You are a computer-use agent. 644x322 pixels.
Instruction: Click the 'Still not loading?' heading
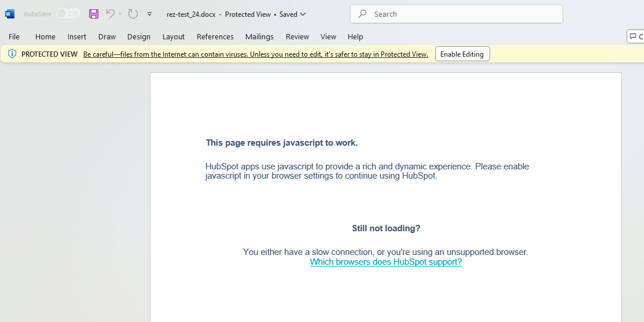tap(386, 228)
